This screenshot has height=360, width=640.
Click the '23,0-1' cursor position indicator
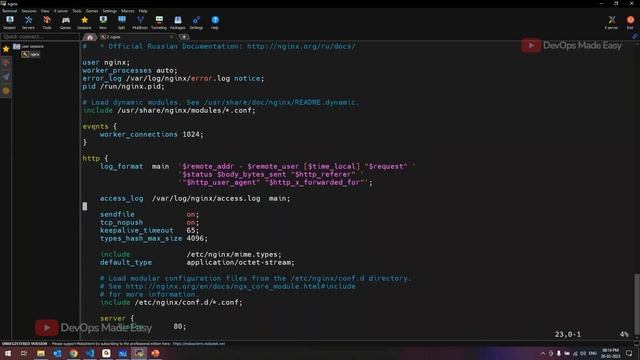point(567,334)
